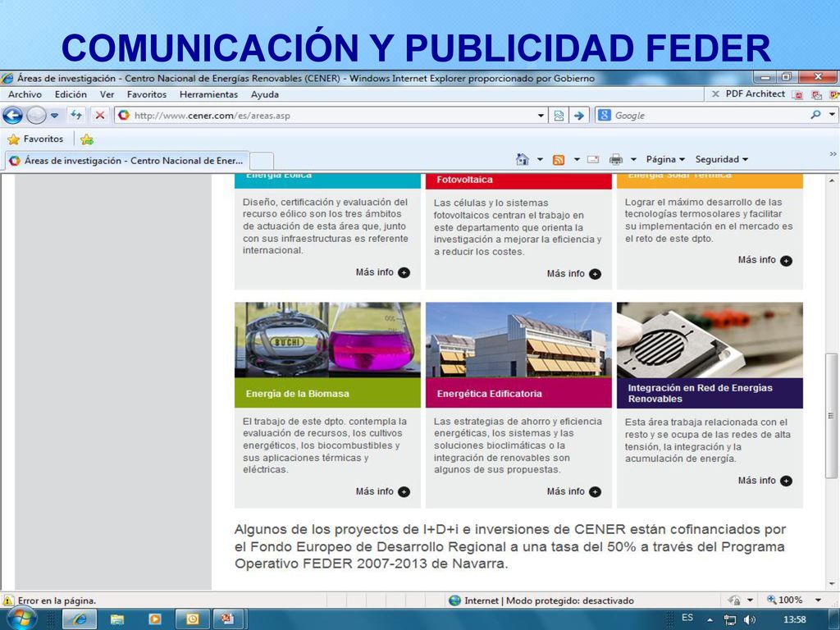Image resolution: width=840 pixels, height=630 pixels.
Task: Open a new blank tab
Action: coord(262,161)
